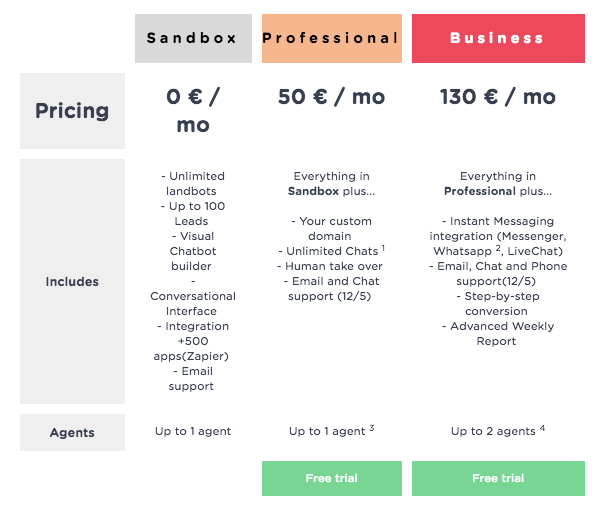
Task: Click footnote 1 next to Unlimited Chats
Action: point(383,248)
